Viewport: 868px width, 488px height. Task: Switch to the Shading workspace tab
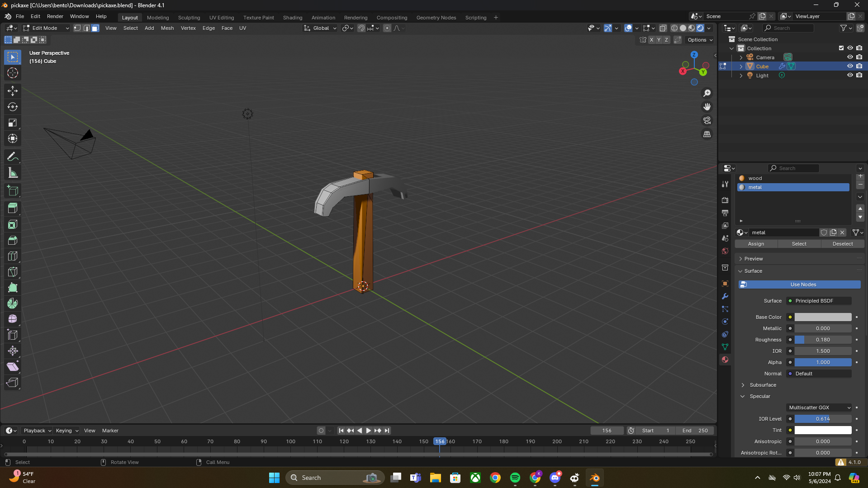(x=293, y=18)
